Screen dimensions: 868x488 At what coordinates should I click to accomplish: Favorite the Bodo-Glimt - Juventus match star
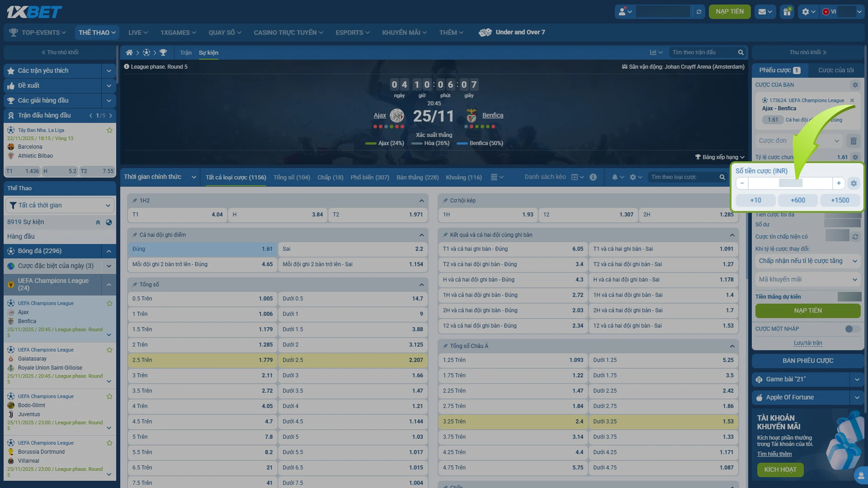(x=109, y=396)
